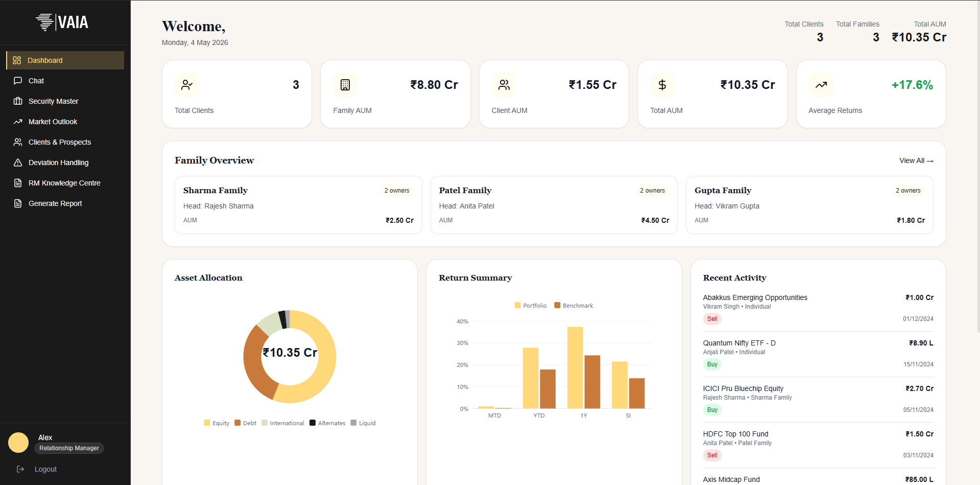Toggle Portfolio legend in Return Summary
Image resolution: width=980 pixels, height=485 pixels.
pos(531,306)
